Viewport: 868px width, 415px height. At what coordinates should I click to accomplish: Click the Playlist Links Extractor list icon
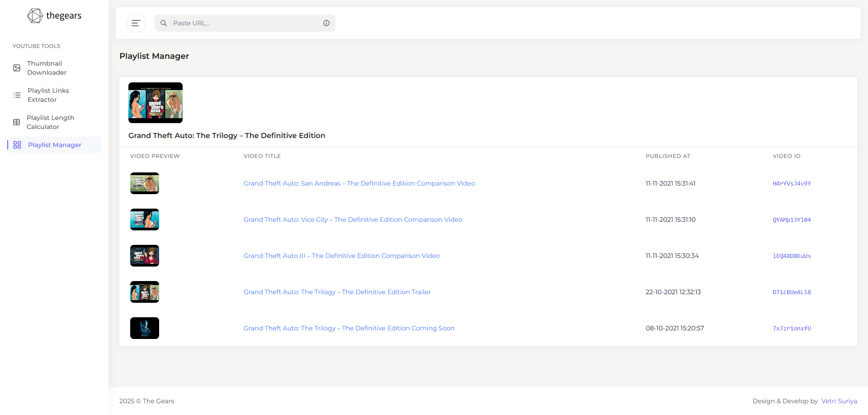point(17,95)
